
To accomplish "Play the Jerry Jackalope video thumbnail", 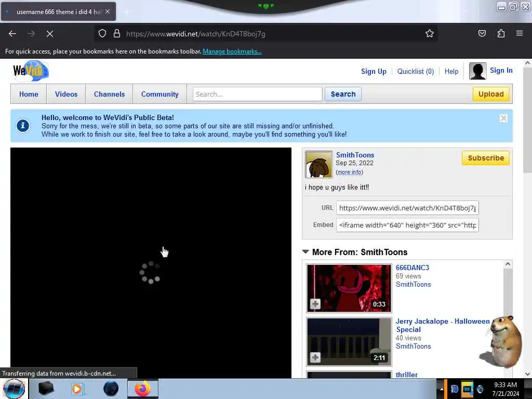I will coord(349,342).
